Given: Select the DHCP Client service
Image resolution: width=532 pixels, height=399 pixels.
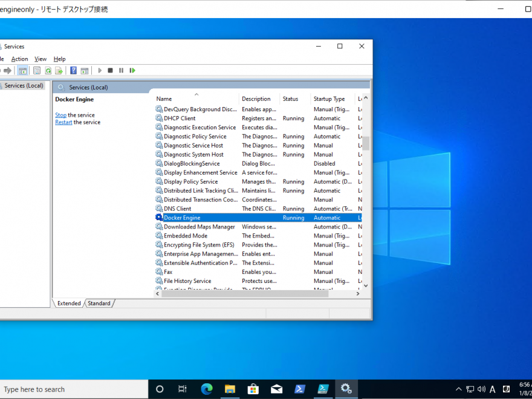Looking at the screenshot, I should [258, 118].
